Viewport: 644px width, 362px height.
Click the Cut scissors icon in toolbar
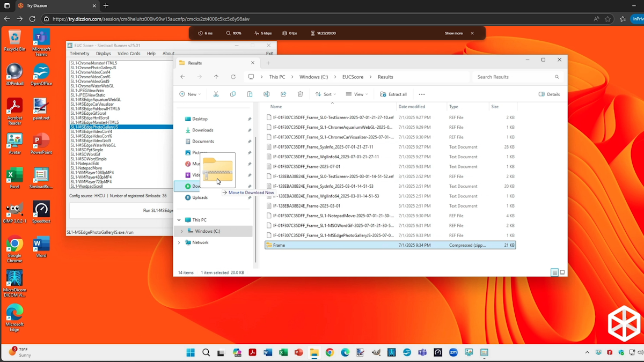[x=216, y=94]
